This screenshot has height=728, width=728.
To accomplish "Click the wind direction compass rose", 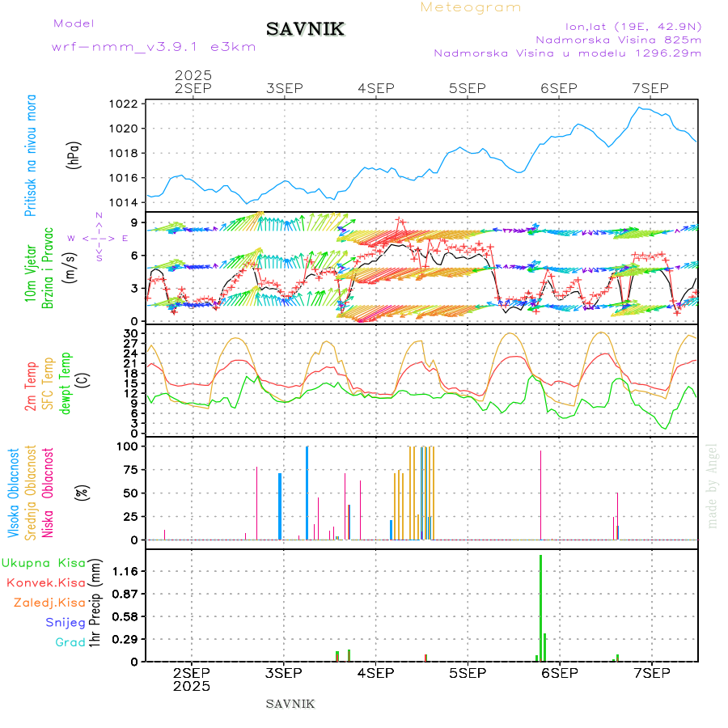I will (x=99, y=238).
